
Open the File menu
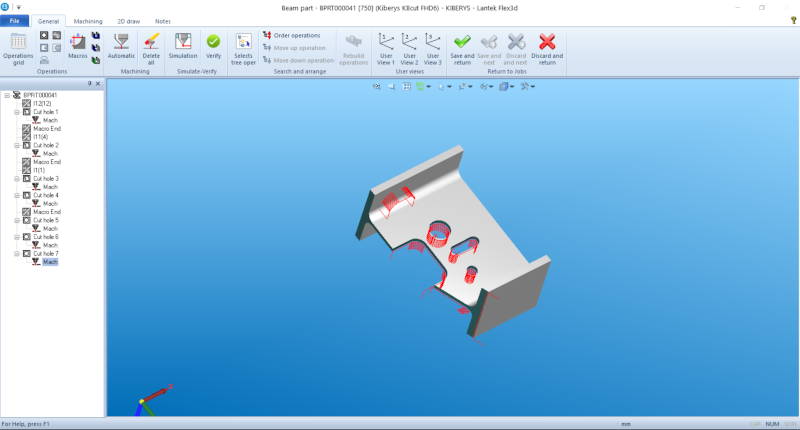(14, 21)
